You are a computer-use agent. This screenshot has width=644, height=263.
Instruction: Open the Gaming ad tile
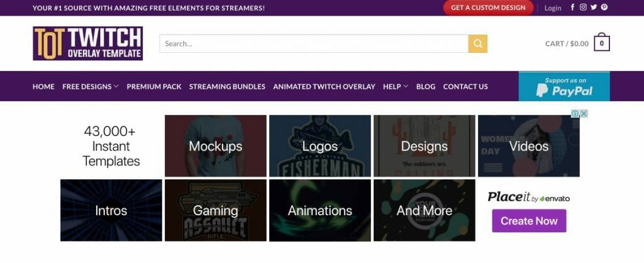(x=216, y=210)
